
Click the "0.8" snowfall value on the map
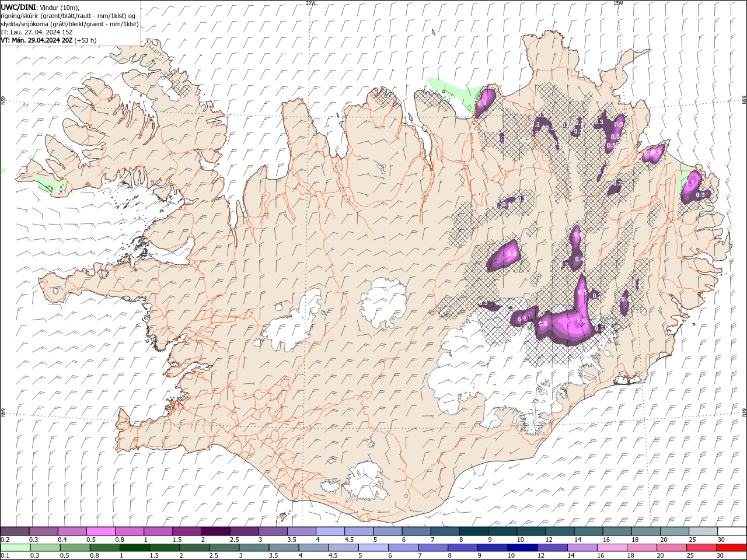[x=512, y=254]
